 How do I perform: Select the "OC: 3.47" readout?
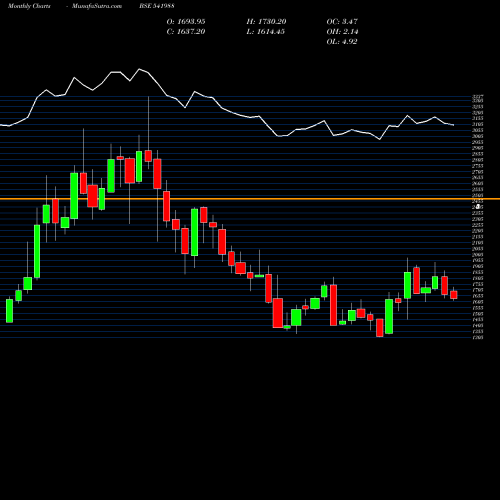[342, 22]
